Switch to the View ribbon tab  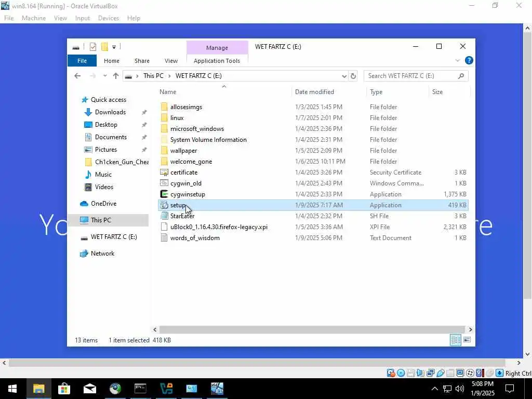tap(171, 61)
